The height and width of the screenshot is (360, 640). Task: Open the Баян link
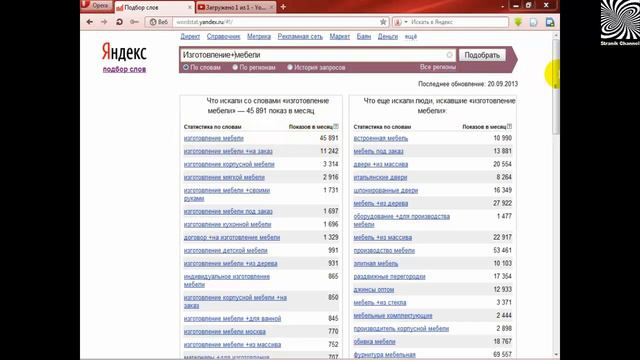click(364, 37)
